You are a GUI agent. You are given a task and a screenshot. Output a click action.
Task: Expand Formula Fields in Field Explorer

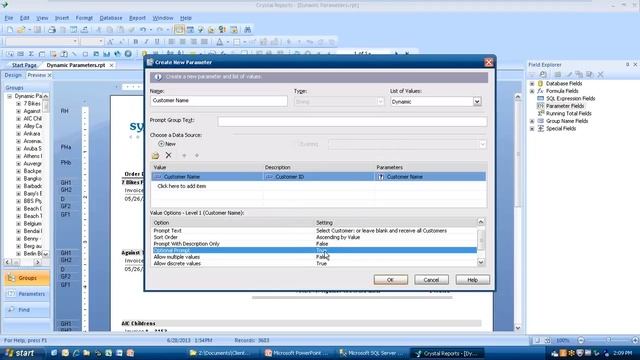point(532,91)
